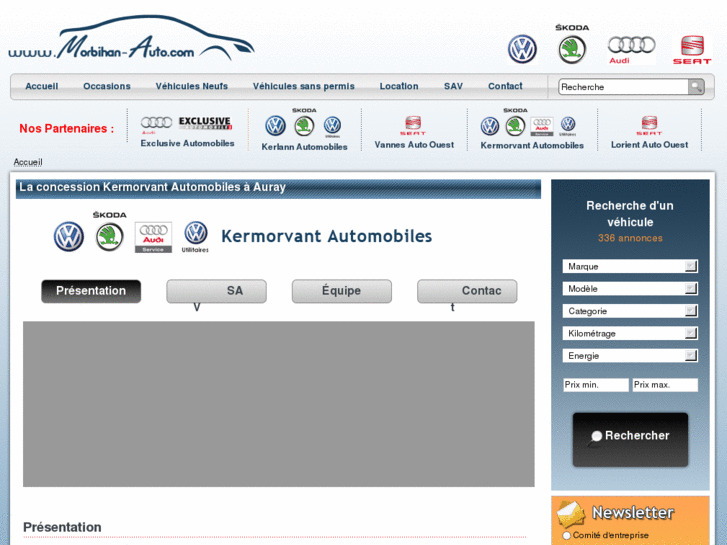The image size is (727, 545).
Task: Click Kerlann Automobiles Skoda logo
Action: [304, 122]
